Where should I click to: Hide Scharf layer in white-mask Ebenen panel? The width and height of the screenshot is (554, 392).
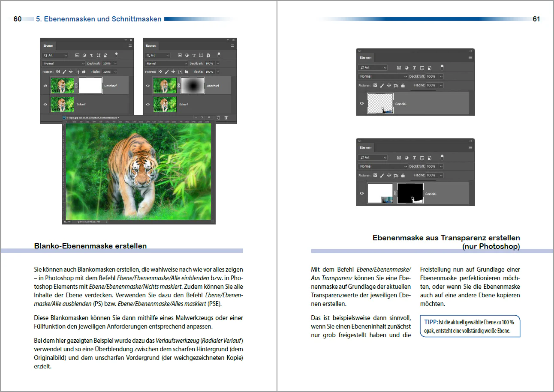pos(45,104)
